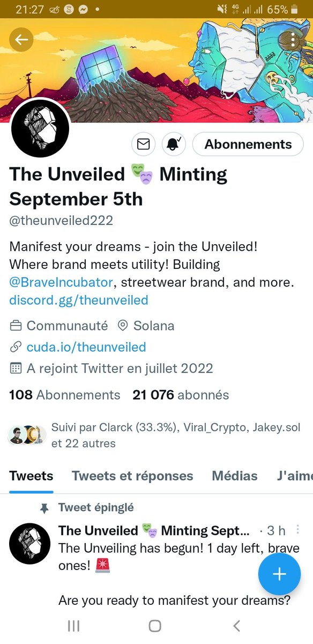The height and width of the screenshot is (644, 313).
Task: Follow the discord.gg/theunveiled link
Action: click(x=79, y=300)
